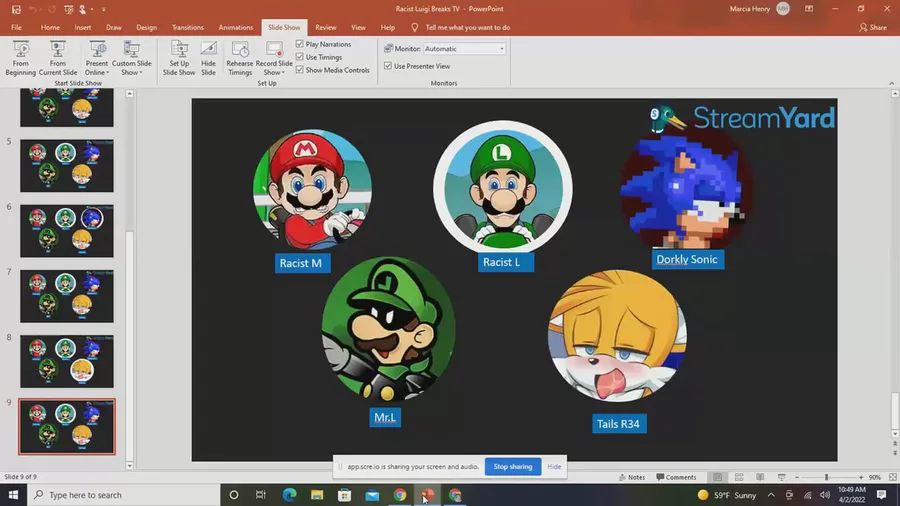Click the Save icon in title bar
The height and width of the screenshot is (506, 900).
click(x=16, y=9)
